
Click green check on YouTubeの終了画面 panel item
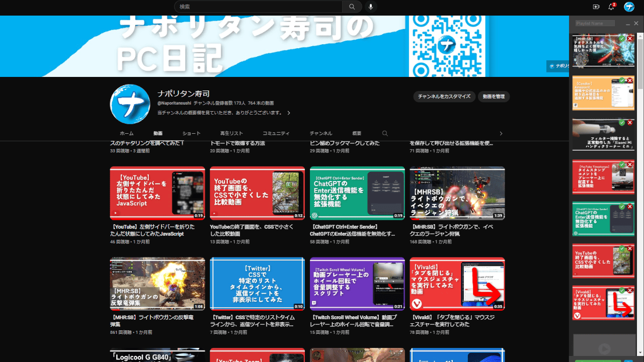point(622,248)
